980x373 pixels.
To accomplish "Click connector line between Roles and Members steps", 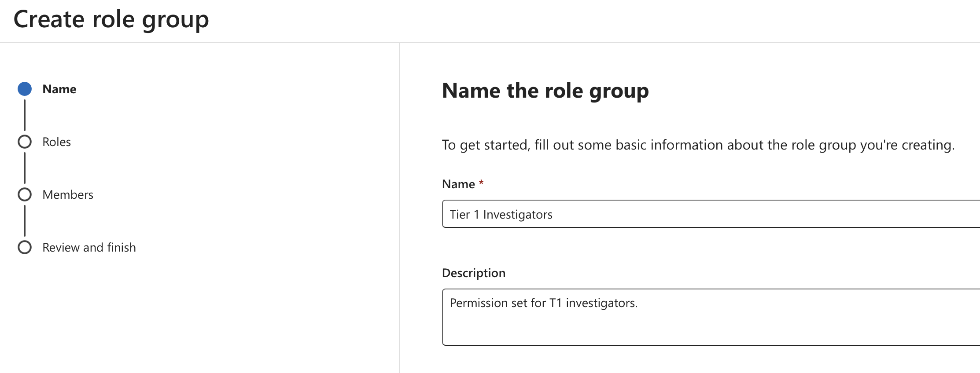I will pos(25,168).
